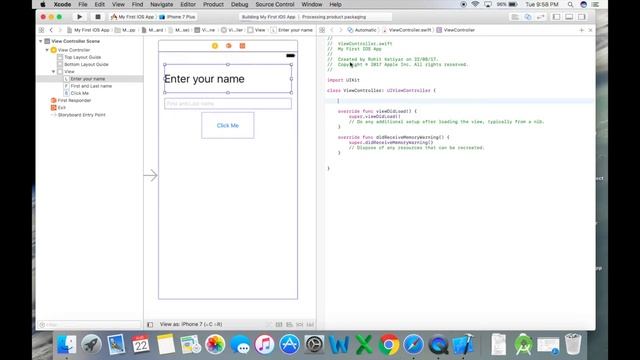Viewport: 640px width, 360px height.
Task: Collapse the View item in outline
Action: point(53,71)
